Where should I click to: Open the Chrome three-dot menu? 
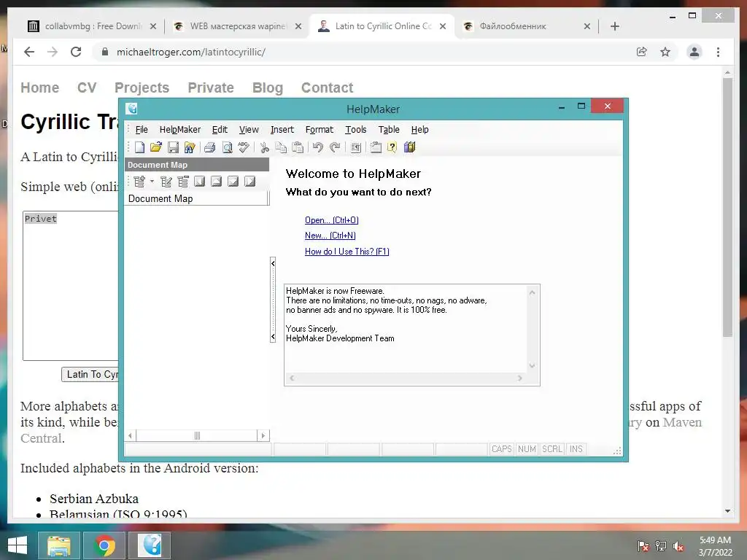pyautogui.click(x=718, y=52)
